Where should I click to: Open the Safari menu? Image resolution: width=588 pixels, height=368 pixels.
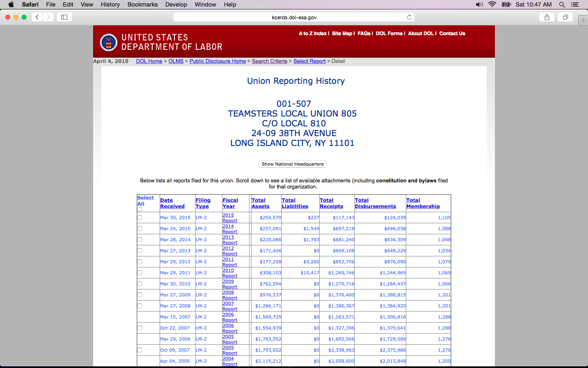click(x=30, y=4)
